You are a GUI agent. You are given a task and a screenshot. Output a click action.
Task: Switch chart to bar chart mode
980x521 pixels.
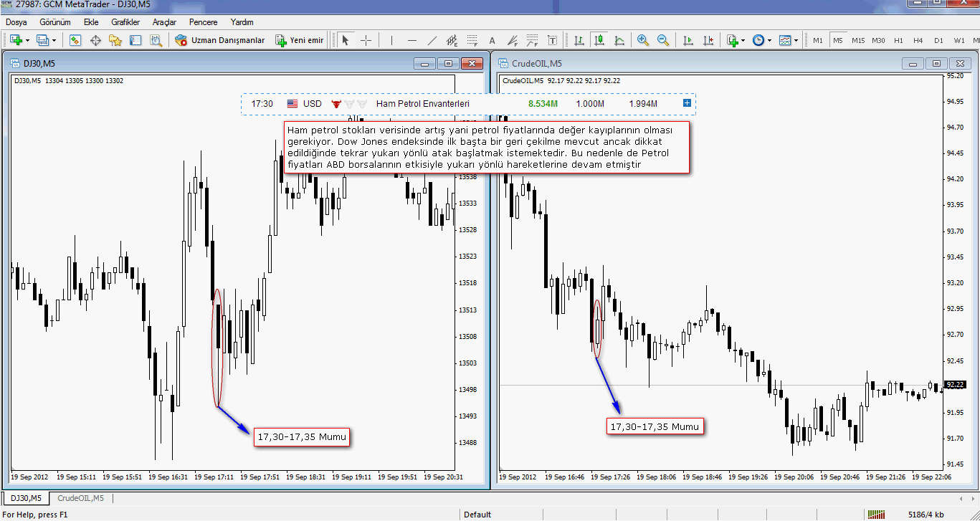[x=578, y=40]
